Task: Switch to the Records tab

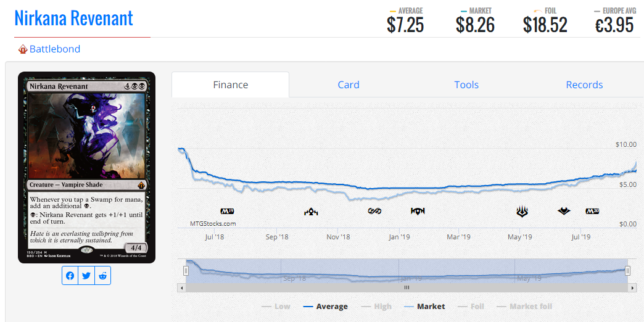Action: point(584,85)
